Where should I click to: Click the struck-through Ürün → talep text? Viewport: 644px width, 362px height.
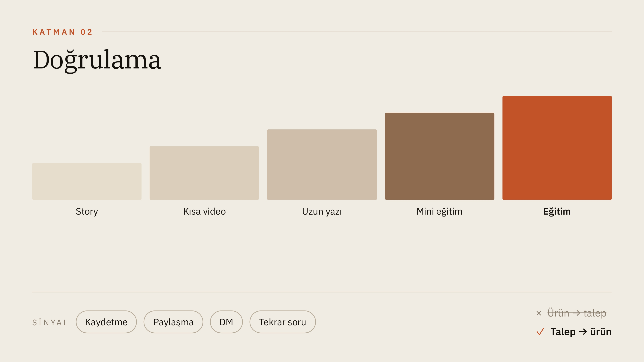coord(577,313)
